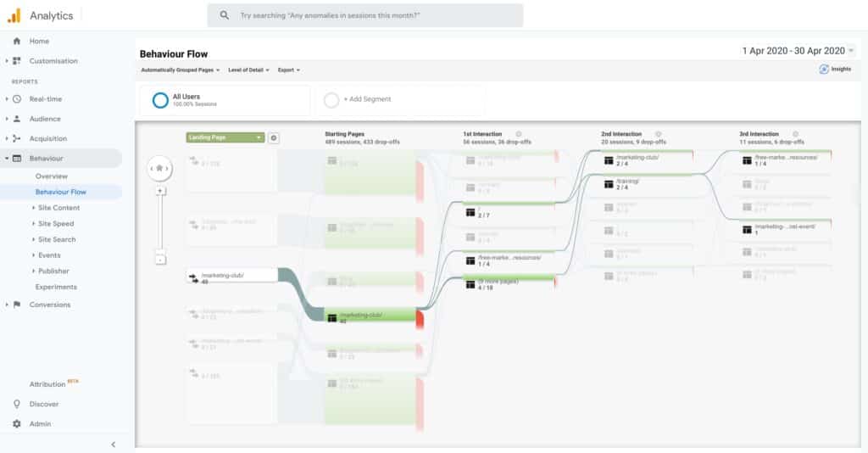
Task: Toggle the All Users segment circle
Action: pos(160,100)
